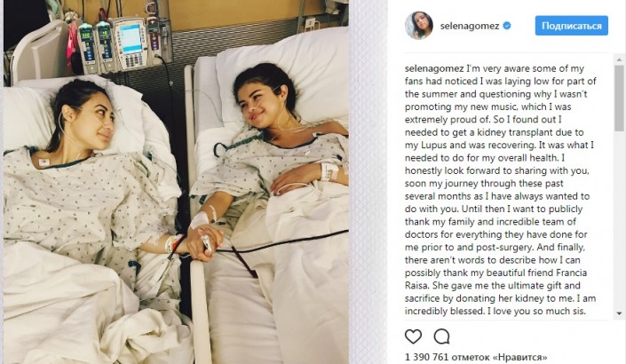Click the word Lupus in the caption
The image size is (626, 364).
(436, 145)
